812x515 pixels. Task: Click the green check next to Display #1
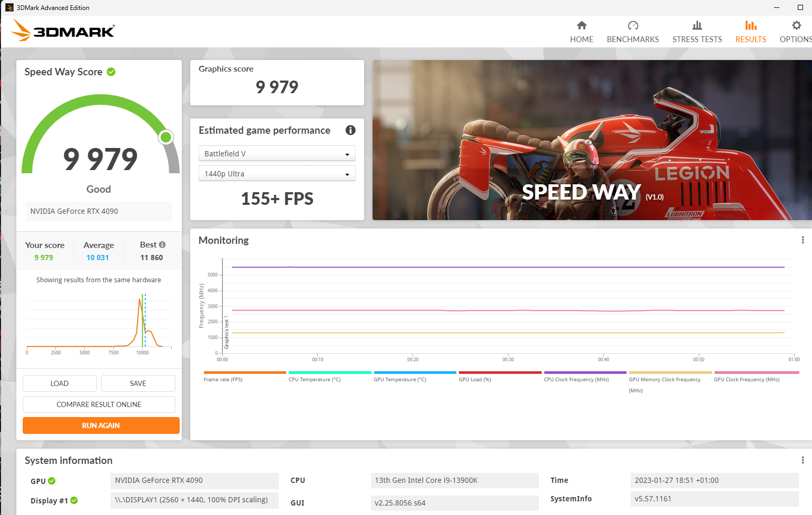tap(74, 500)
